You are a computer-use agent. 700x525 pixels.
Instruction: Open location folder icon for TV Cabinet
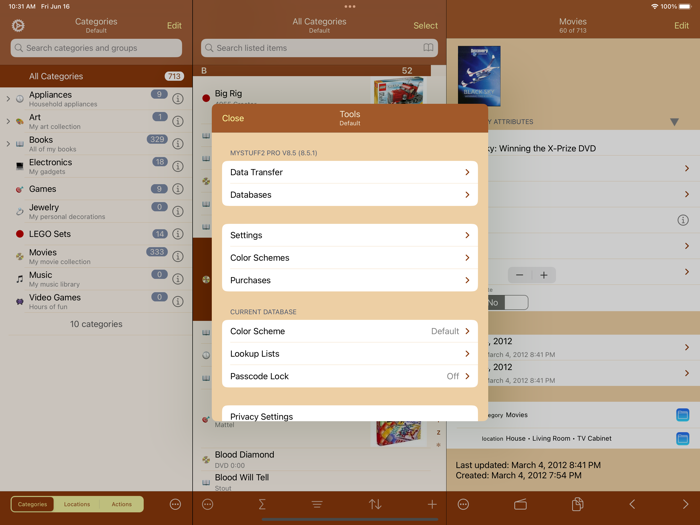tap(683, 438)
